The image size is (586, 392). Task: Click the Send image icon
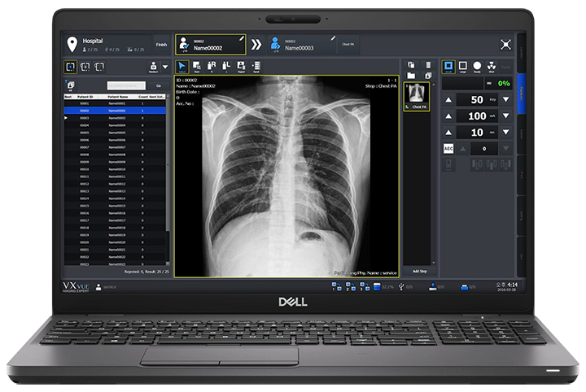point(256,67)
